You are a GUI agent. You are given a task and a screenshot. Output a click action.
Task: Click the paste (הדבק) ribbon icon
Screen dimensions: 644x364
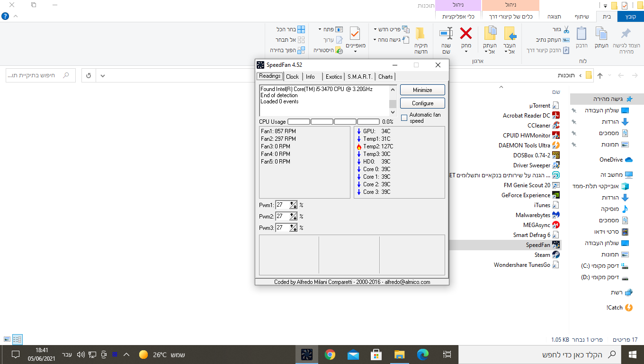(581, 33)
